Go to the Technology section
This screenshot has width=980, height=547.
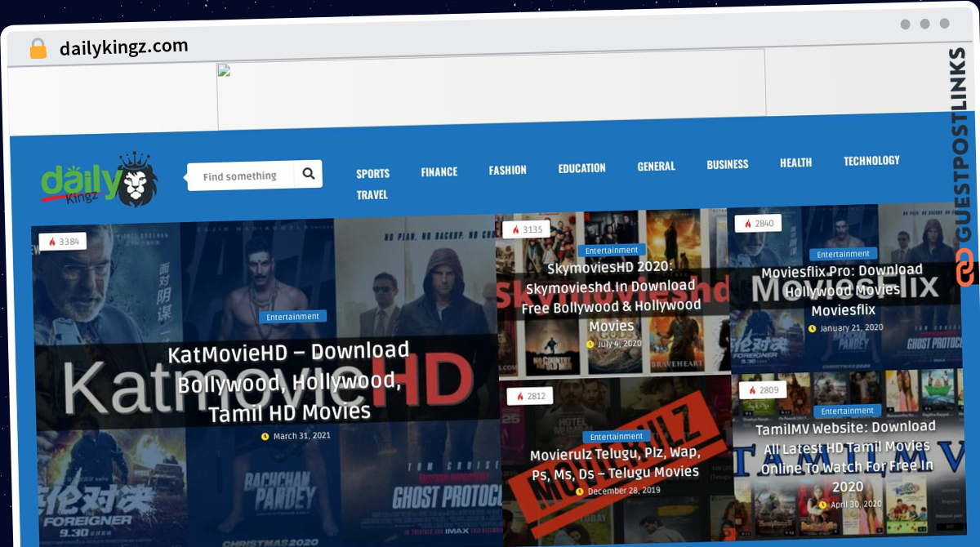pyautogui.click(x=872, y=161)
